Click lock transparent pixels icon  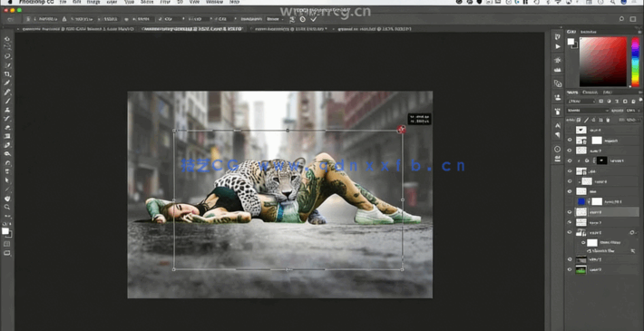(x=579, y=120)
